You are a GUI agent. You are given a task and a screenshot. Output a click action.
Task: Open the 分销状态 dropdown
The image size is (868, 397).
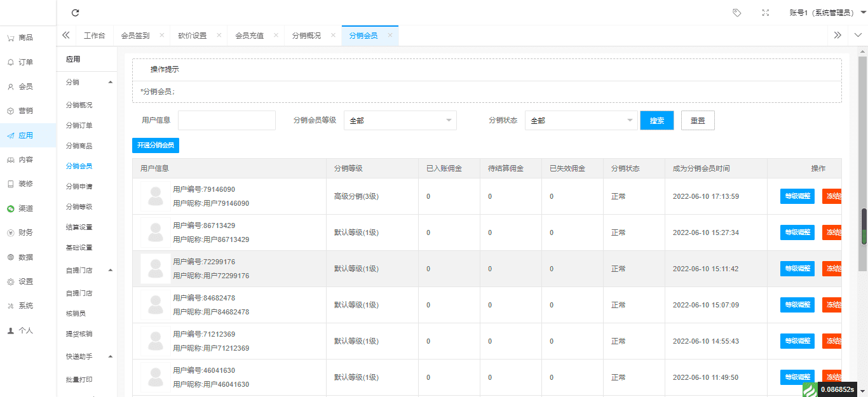click(x=581, y=120)
